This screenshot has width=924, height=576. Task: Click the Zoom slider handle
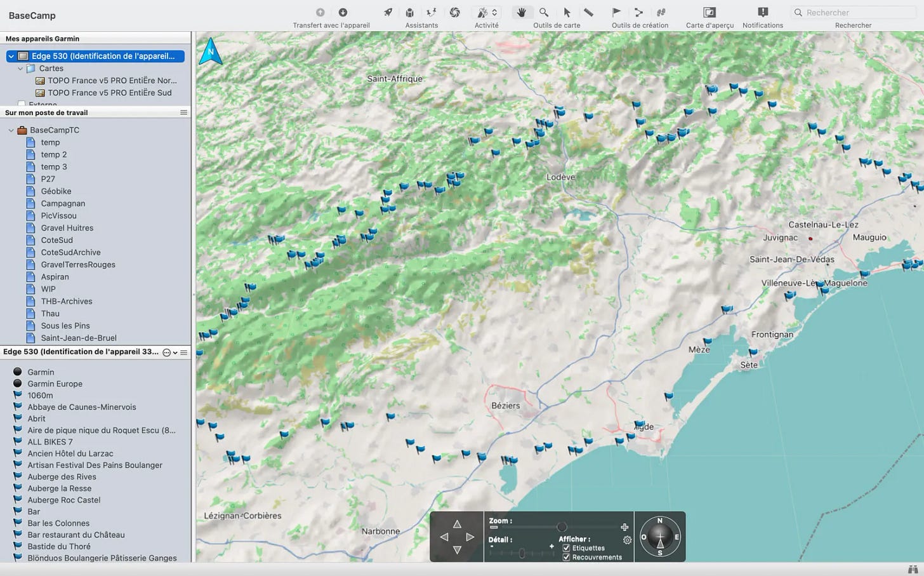[x=562, y=527]
